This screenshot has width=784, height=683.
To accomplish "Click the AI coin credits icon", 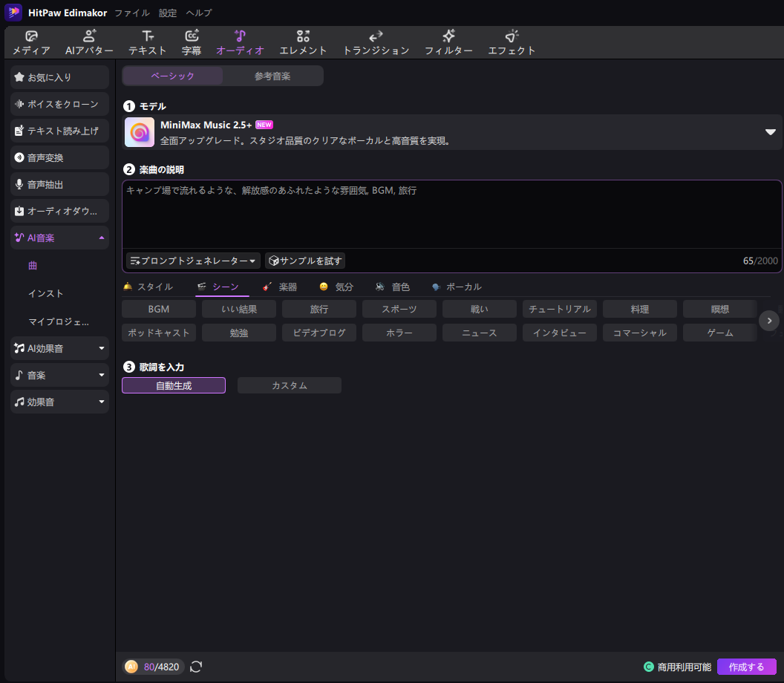I will 131,667.
